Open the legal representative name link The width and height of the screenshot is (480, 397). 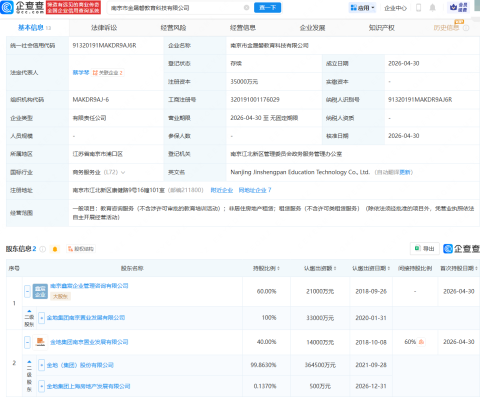[81, 72]
